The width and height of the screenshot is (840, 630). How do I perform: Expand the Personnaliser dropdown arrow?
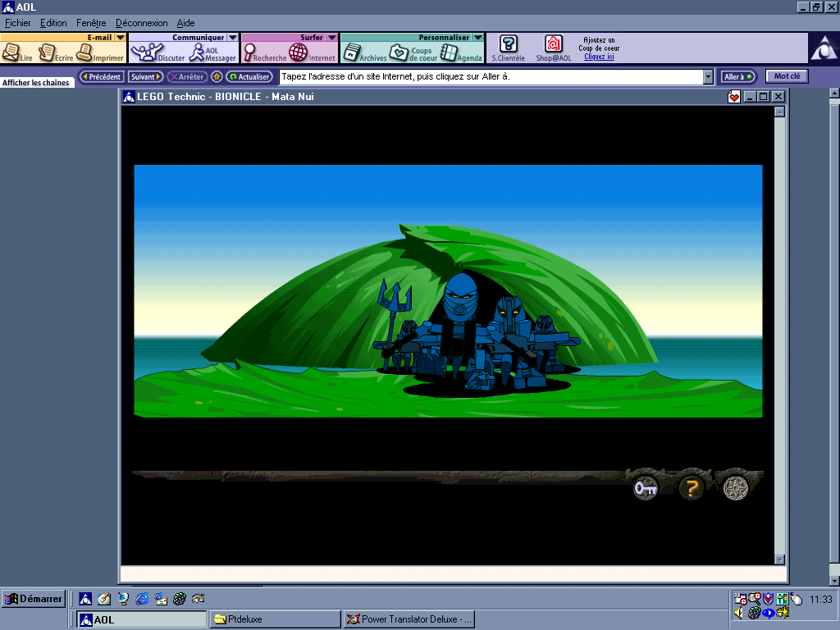pyautogui.click(x=478, y=38)
